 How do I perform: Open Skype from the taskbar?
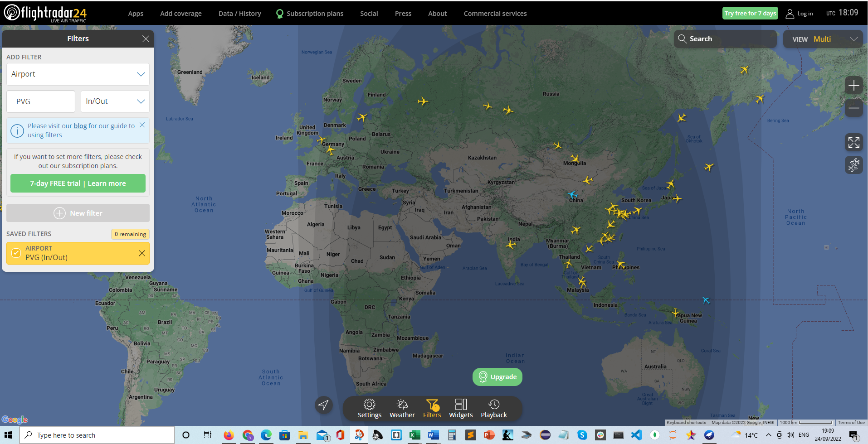point(582,435)
